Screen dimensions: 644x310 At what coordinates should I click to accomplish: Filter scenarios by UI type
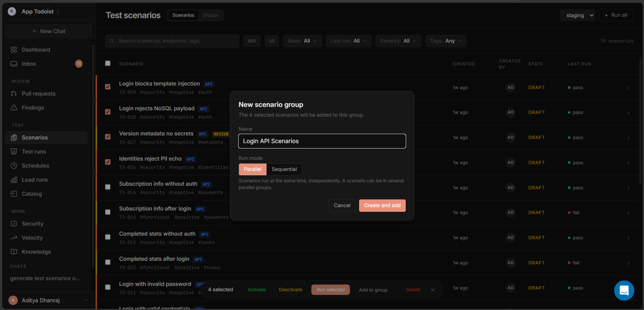tap(272, 41)
